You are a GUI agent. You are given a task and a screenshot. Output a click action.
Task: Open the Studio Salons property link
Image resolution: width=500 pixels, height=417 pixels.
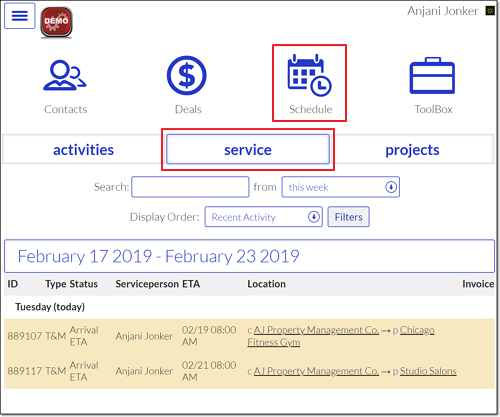pyautogui.click(x=428, y=371)
